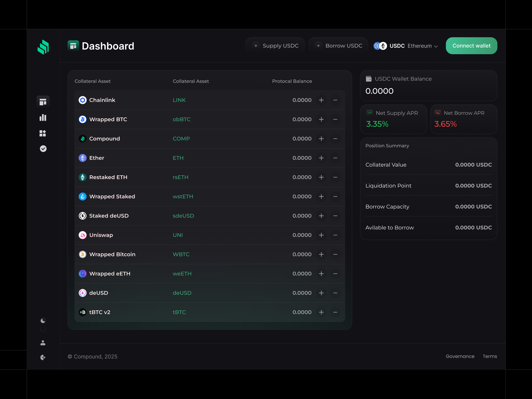
Task: Open the bar chart analytics icon in sidebar
Action: (43, 118)
